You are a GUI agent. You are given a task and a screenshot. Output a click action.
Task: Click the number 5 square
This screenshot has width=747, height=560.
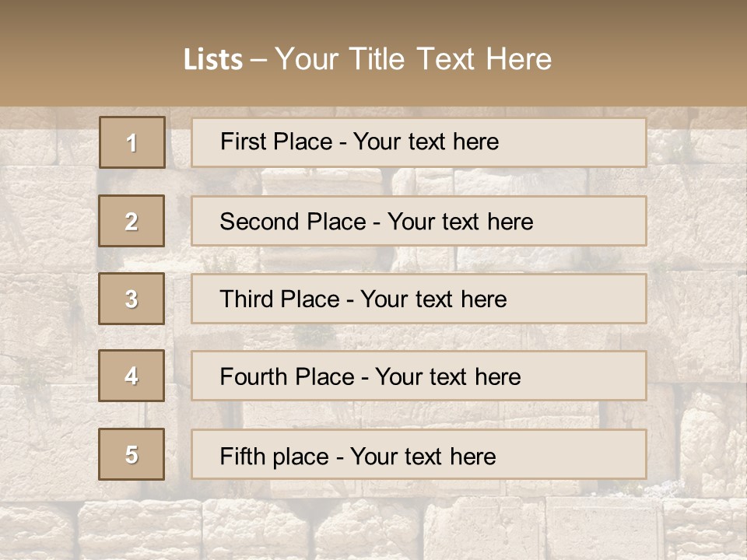coord(132,454)
